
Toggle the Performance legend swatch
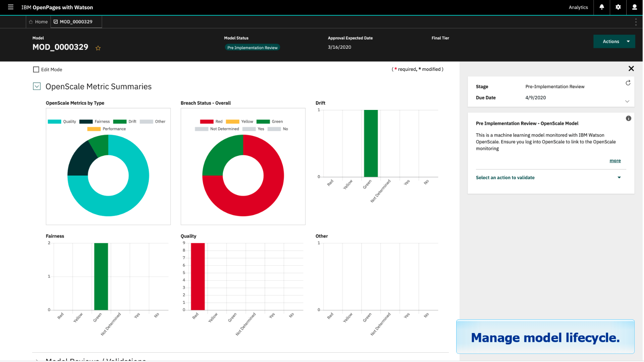pos(94,129)
